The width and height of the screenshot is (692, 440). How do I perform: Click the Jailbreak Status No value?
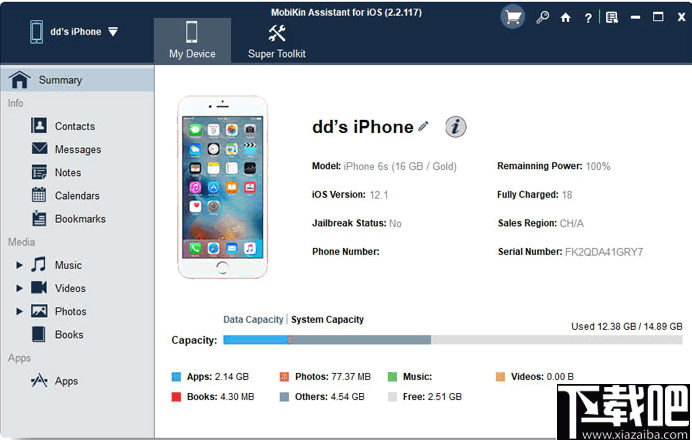tap(395, 223)
